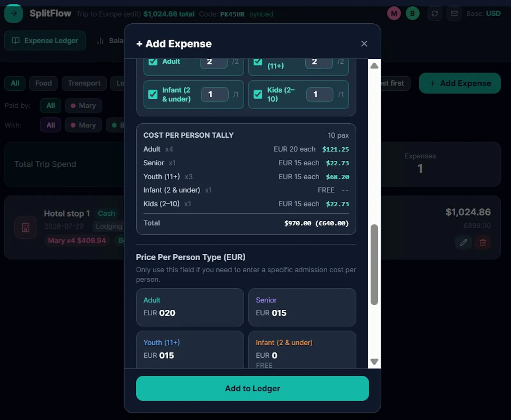Select the All category filter
The width and height of the screenshot is (511, 420).
tap(15, 83)
